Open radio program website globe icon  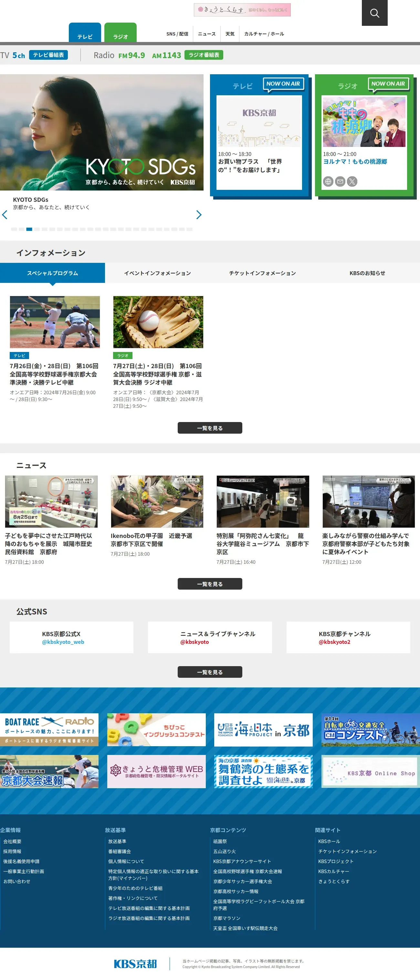coord(328,181)
